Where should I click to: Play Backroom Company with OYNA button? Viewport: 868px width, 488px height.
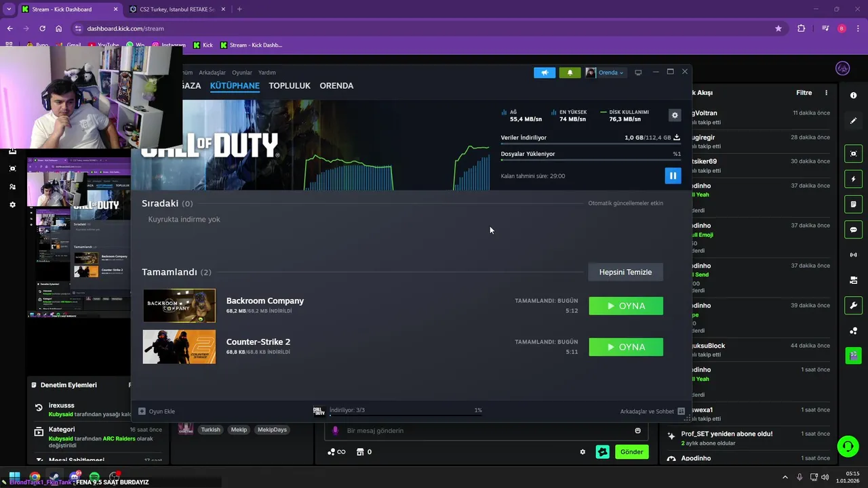(626, 306)
